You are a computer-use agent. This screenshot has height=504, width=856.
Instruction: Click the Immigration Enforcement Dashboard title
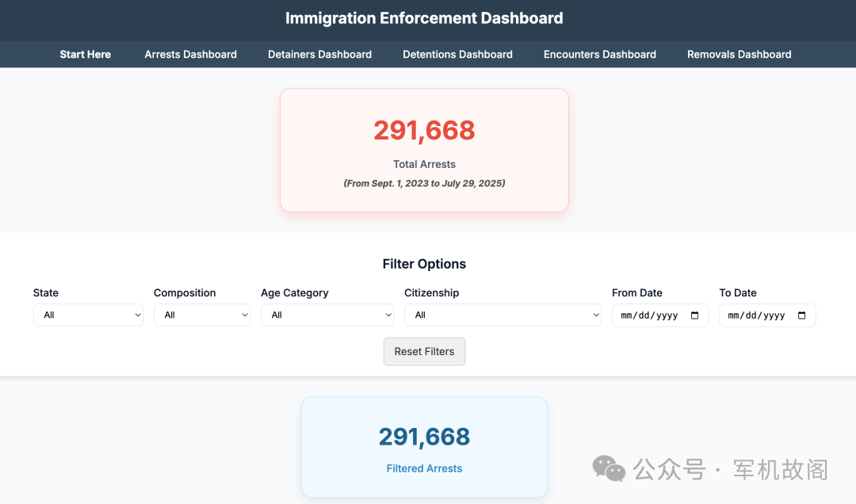click(424, 18)
